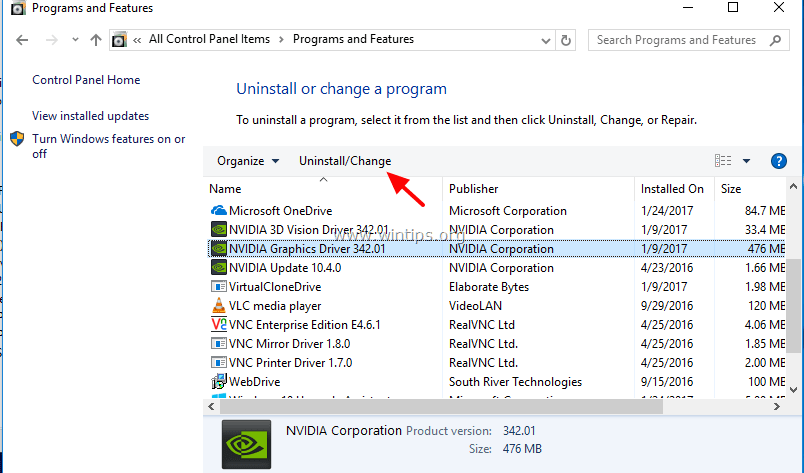Click the vertical scrollbar down arrow
Screen dimensions: 804x473
794,390
